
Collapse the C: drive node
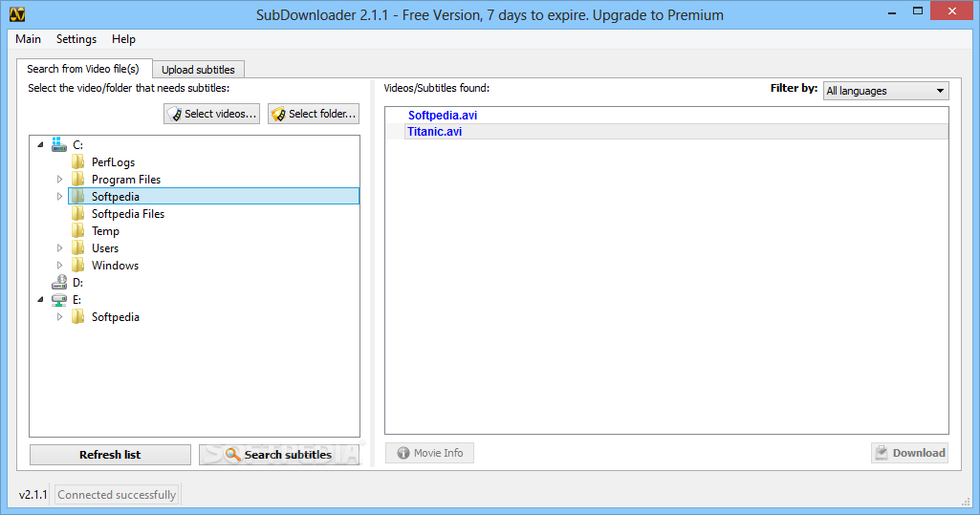(x=40, y=145)
